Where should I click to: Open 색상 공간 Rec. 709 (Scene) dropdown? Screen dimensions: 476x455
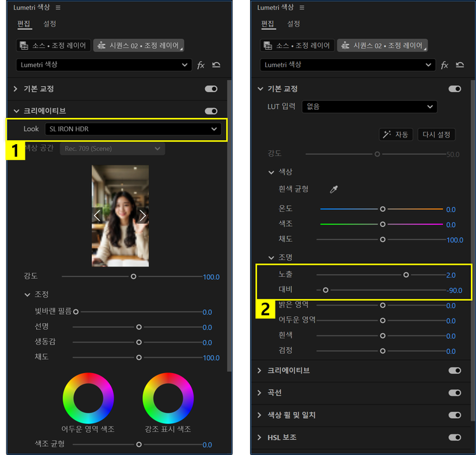tap(112, 148)
